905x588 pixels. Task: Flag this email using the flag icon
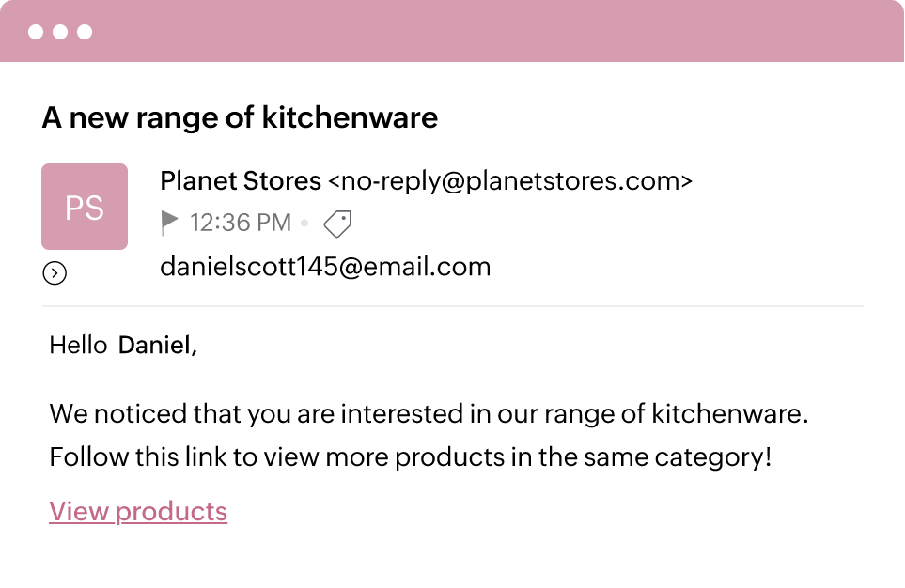pyautogui.click(x=169, y=223)
